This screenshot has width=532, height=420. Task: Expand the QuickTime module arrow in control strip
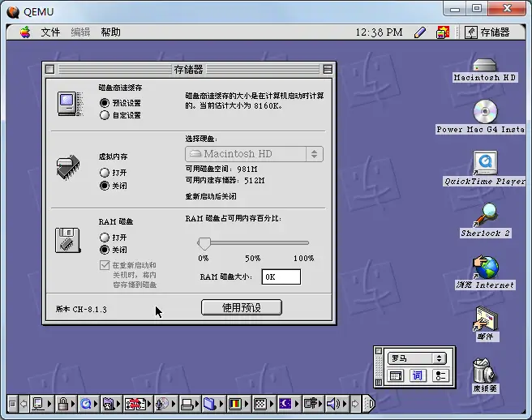tap(96, 404)
